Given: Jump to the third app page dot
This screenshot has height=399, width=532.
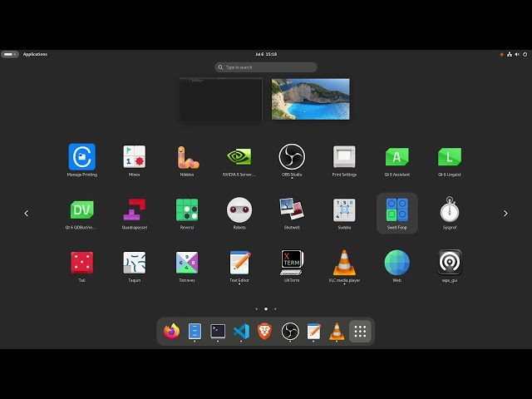Looking at the screenshot, I should pos(275,308).
